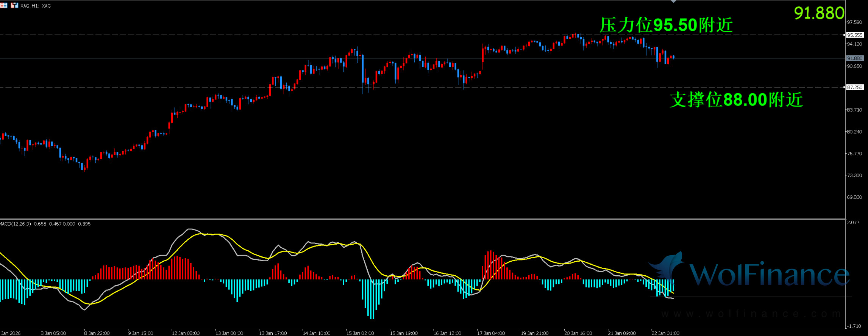
Task: Select the 95.555 horizontal line price label
Action: point(855,35)
